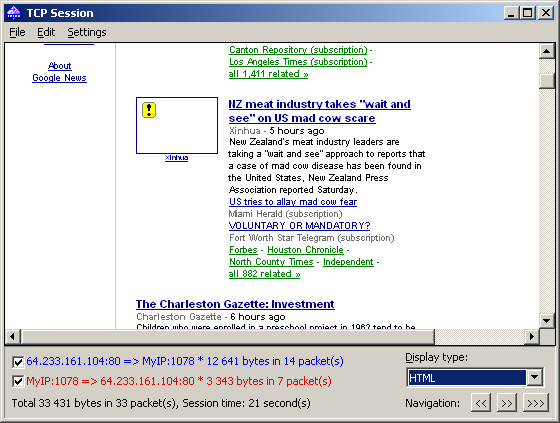This screenshot has height=423, width=560.
Task: Go to next packet with >> button
Action: coord(506,403)
